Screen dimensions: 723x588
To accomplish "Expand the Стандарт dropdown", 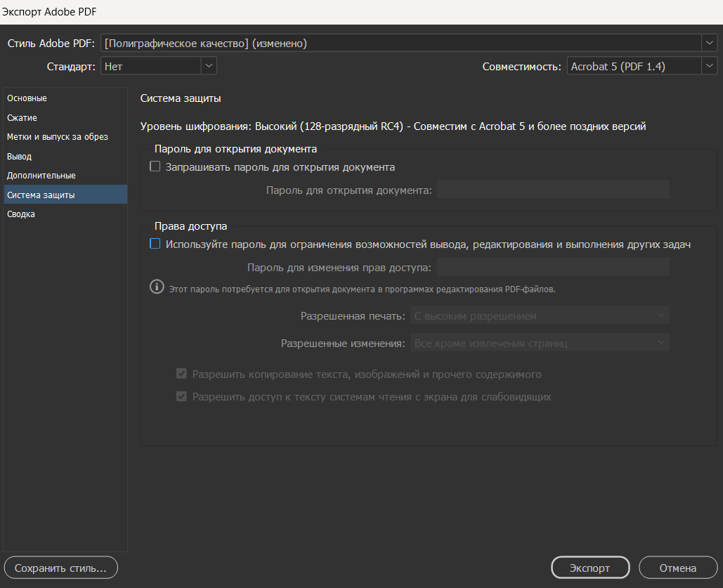I will point(158,66).
